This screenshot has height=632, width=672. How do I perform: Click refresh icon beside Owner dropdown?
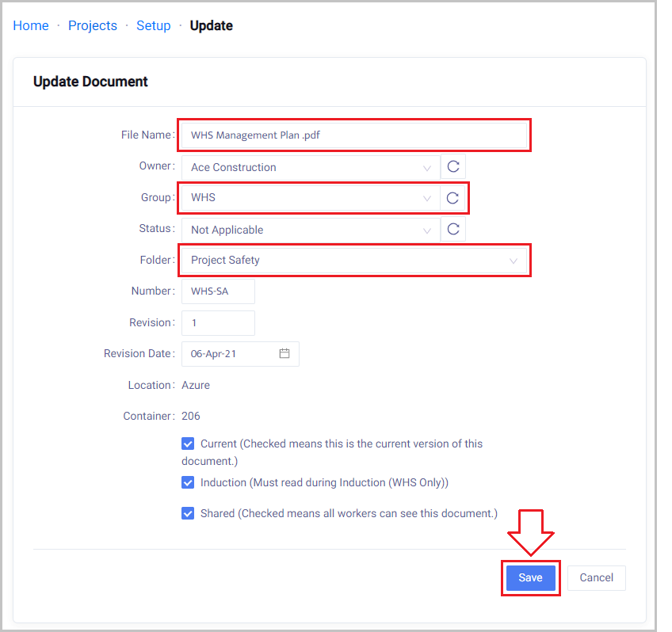[453, 167]
